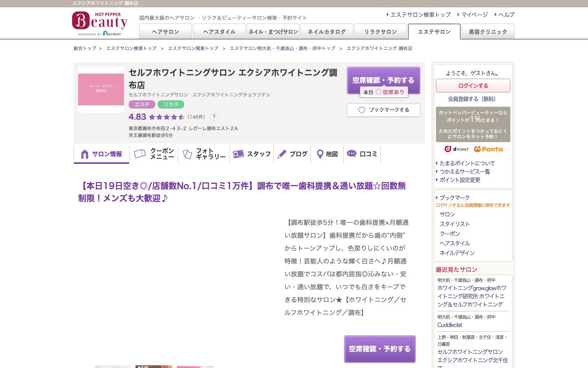Switch to the ネイルカタログ tab
The width and height of the screenshot is (588, 368).
(326, 31)
